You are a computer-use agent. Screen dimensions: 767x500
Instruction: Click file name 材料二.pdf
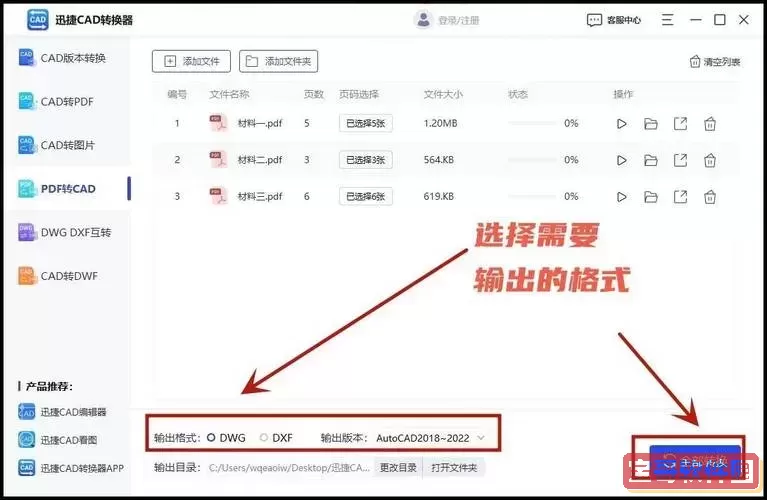[260, 159]
